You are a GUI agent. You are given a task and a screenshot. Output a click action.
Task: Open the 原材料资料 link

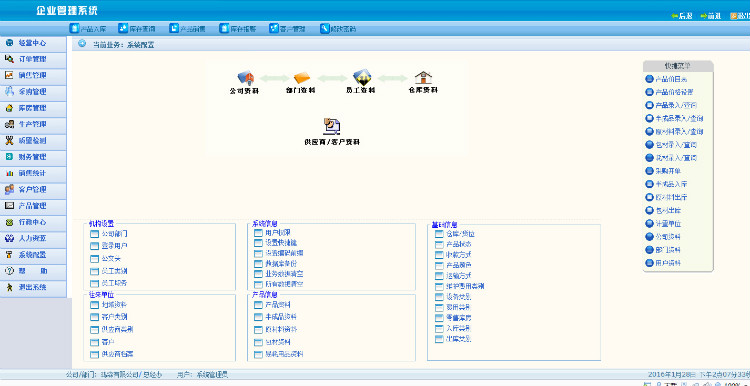[281, 330]
